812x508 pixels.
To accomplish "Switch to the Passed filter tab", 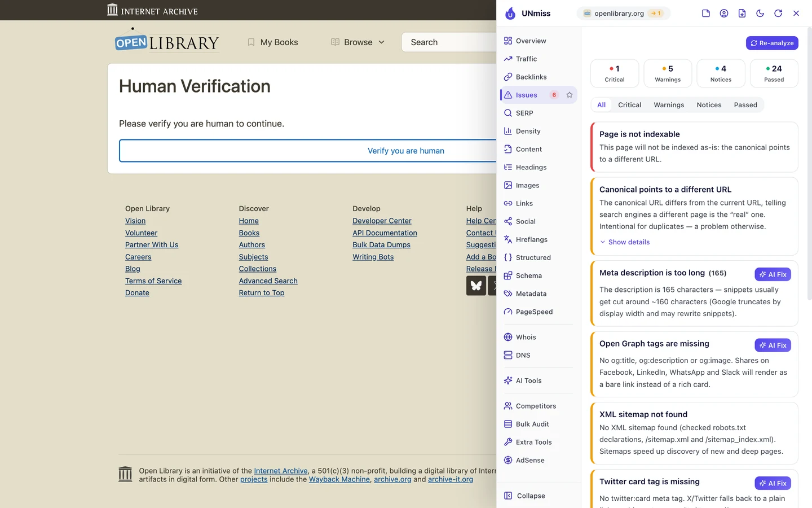I will pos(745,105).
